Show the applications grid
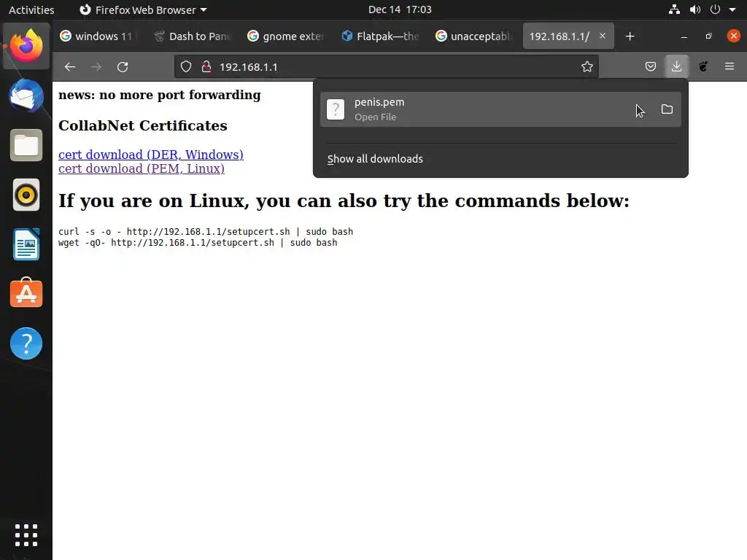The image size is (747, 560). [26, 535]
